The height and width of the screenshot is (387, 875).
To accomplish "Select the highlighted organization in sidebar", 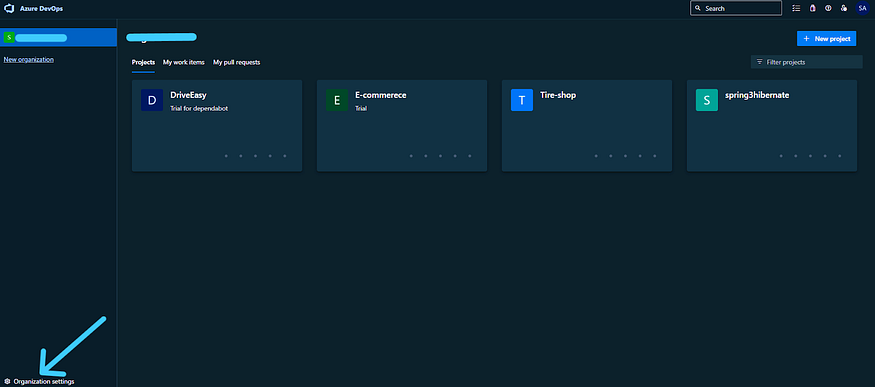I will pos(58,37).
